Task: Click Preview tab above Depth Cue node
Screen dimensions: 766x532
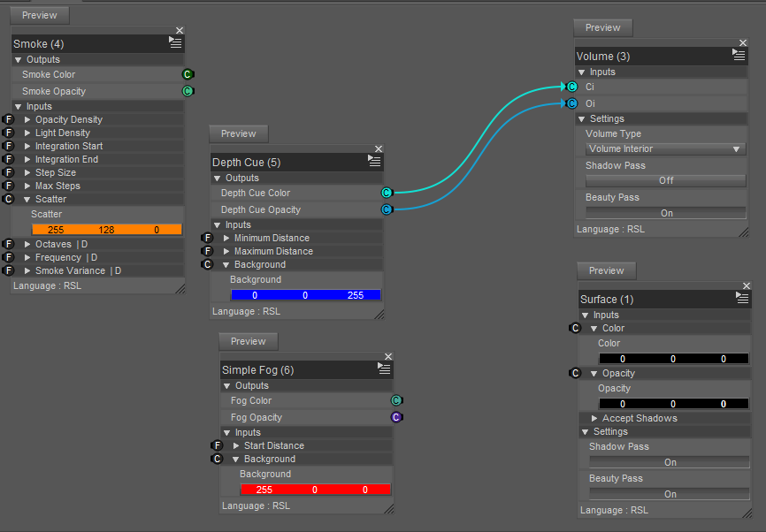Action: point(239,133)
